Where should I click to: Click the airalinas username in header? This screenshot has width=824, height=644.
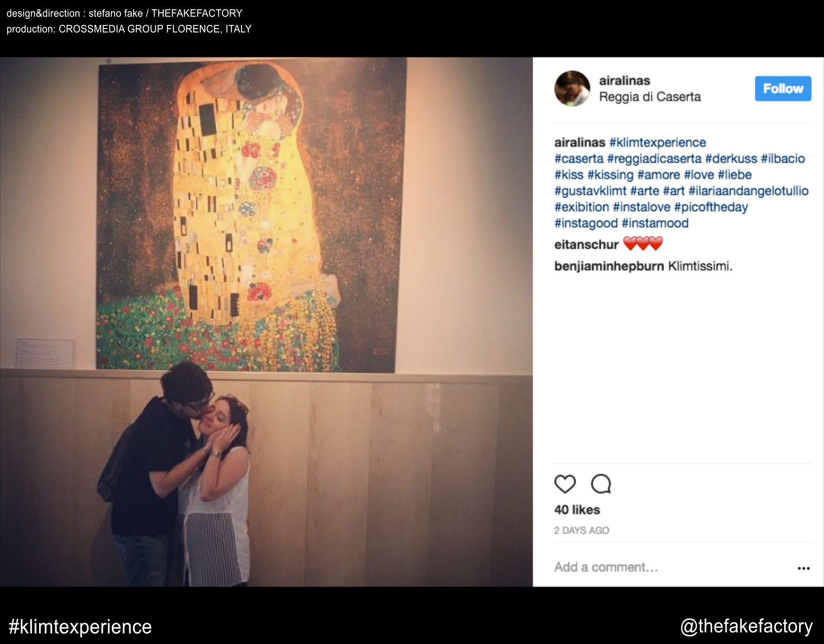tap(624, 80)
